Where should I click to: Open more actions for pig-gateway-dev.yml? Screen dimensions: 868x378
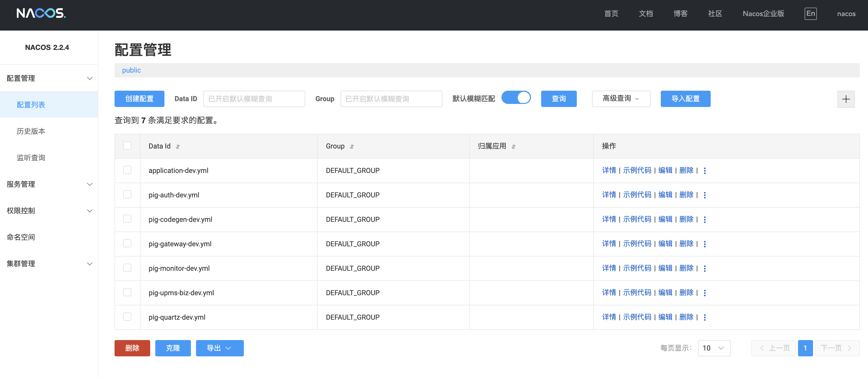pyautogui.click(x=705, y=244)
